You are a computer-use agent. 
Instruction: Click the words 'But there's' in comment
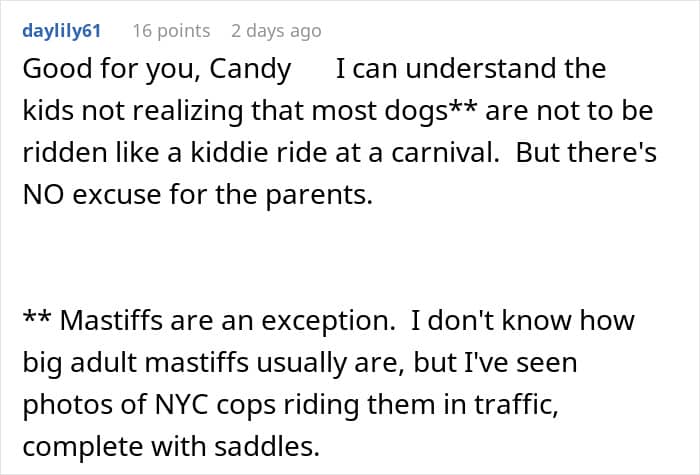[x=586, y=152]
